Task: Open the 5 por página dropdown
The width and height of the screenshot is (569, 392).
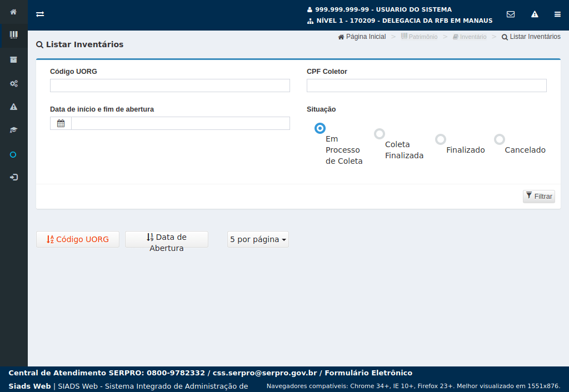Action: (258, 239)
